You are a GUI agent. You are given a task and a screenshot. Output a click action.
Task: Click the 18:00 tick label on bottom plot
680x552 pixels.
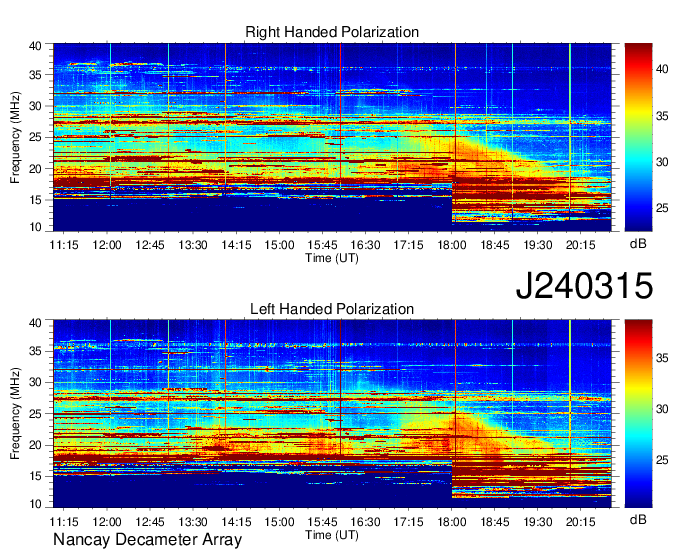pos(451,522)
